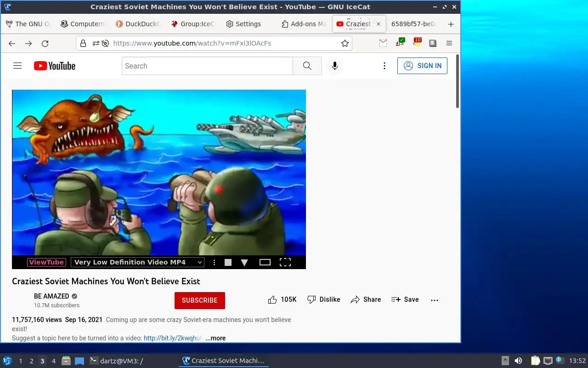Click the address bar URL
This screenshot has height=368, width=588.
point(192,43)
